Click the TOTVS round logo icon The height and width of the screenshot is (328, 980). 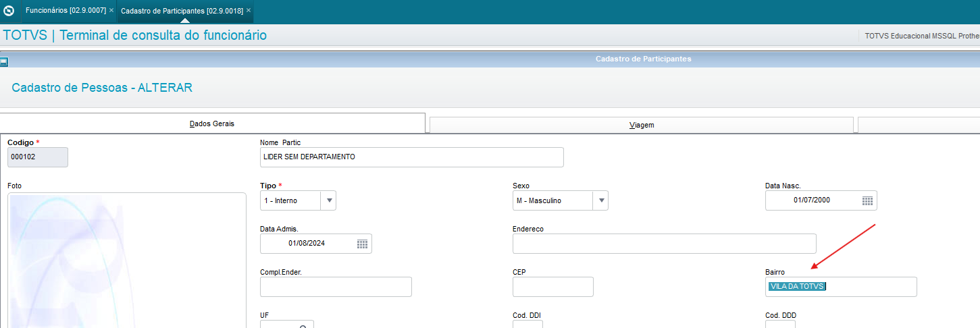coord(9,11)
